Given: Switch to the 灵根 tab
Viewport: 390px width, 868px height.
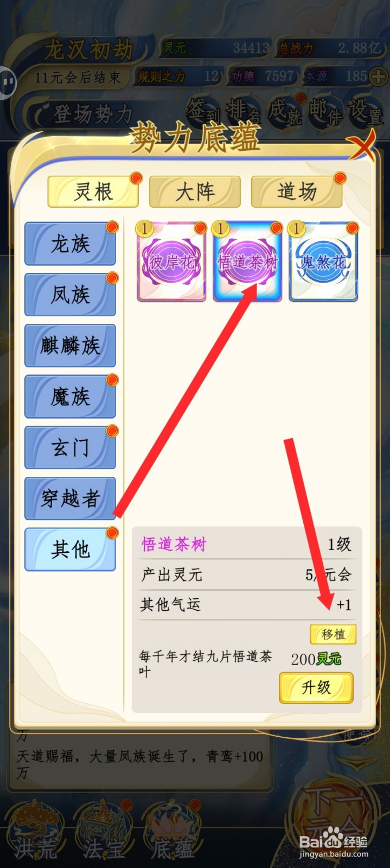Looking at the screenshot, I should coord(93,192).
